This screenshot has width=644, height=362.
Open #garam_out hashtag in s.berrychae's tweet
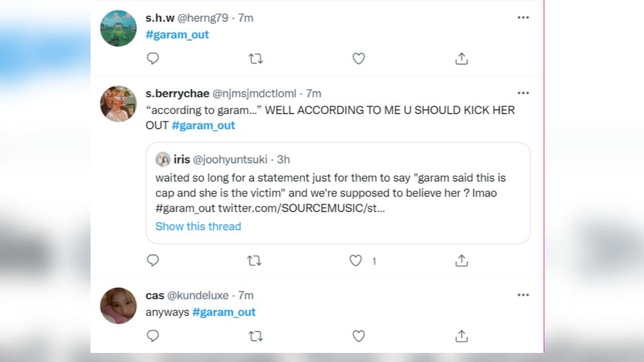click(204, 126)
